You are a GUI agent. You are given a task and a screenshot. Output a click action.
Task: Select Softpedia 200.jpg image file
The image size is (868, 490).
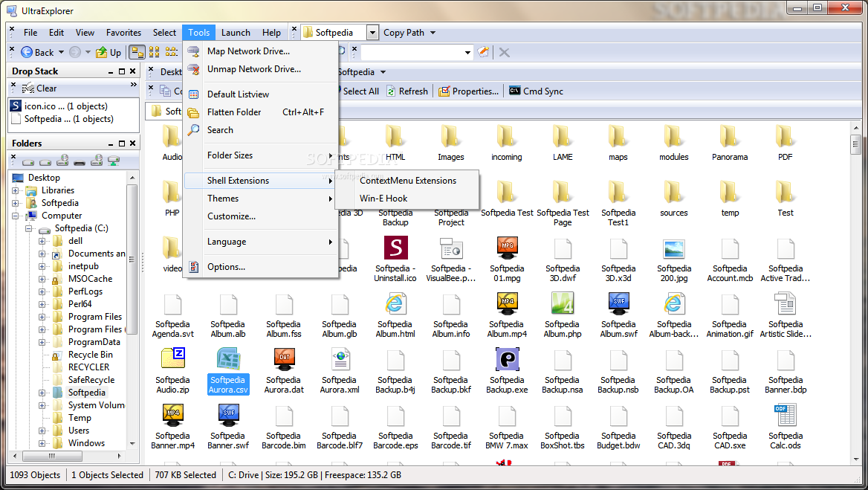[x=674, y=248]
